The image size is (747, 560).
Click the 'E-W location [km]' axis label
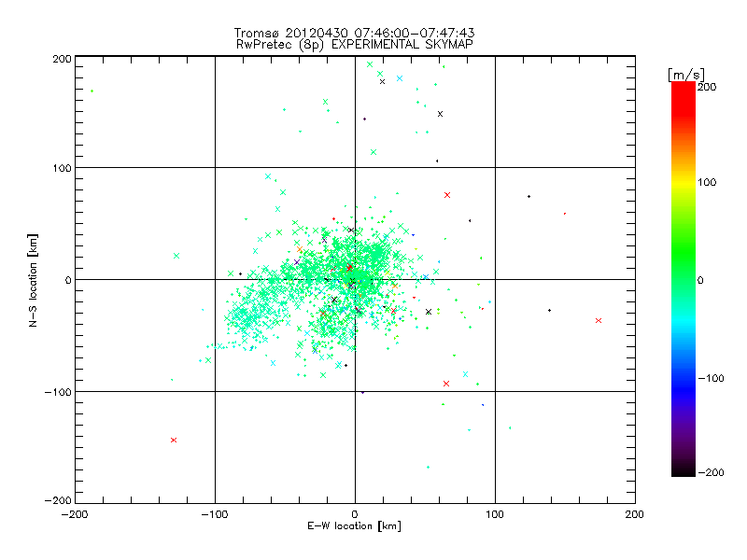354,525
